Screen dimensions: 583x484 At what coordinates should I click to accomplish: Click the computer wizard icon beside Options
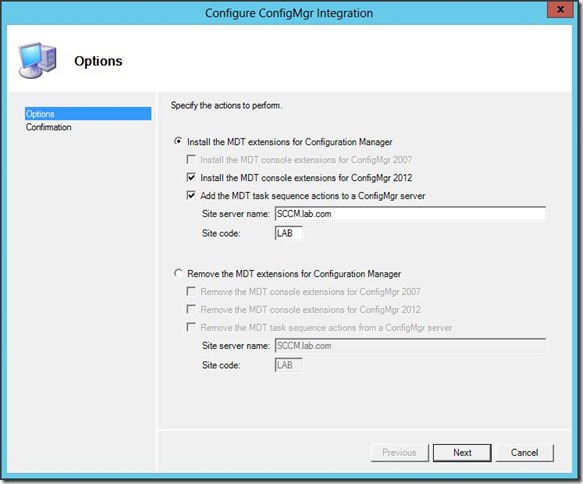click(x=38, y=61)
